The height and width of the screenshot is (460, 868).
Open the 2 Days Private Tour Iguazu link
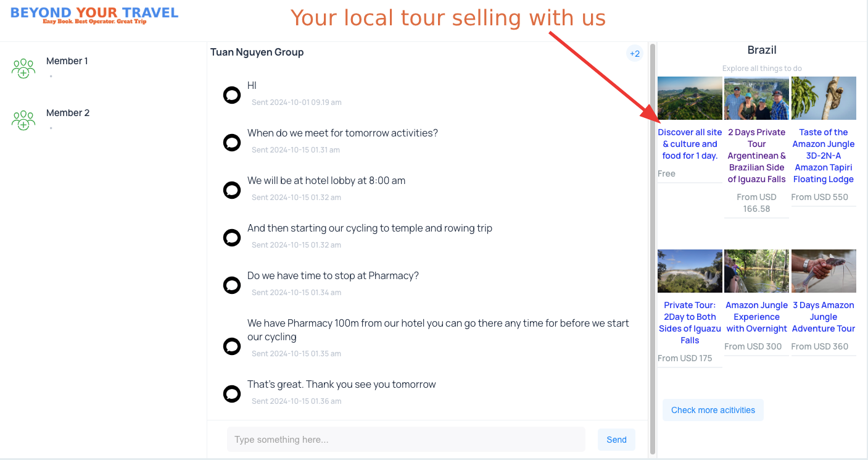click(756, 156)
